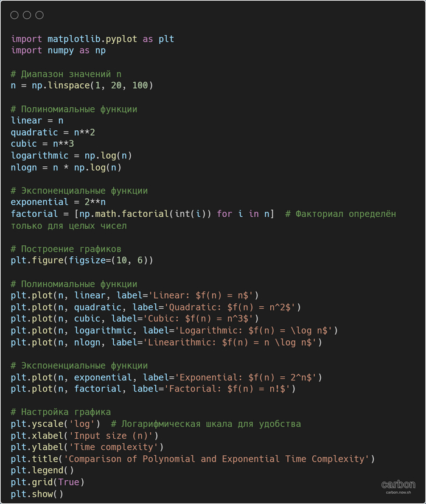This screenshot has height=504, width=426.
Task: Click the rightmost window circle button
Action: point(40,15)
